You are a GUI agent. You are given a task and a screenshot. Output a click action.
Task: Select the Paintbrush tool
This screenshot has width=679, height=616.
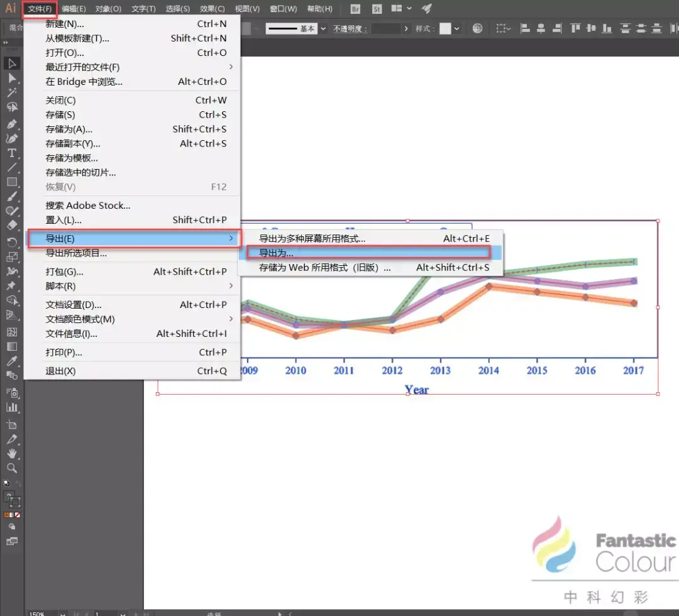coord(12,197)
